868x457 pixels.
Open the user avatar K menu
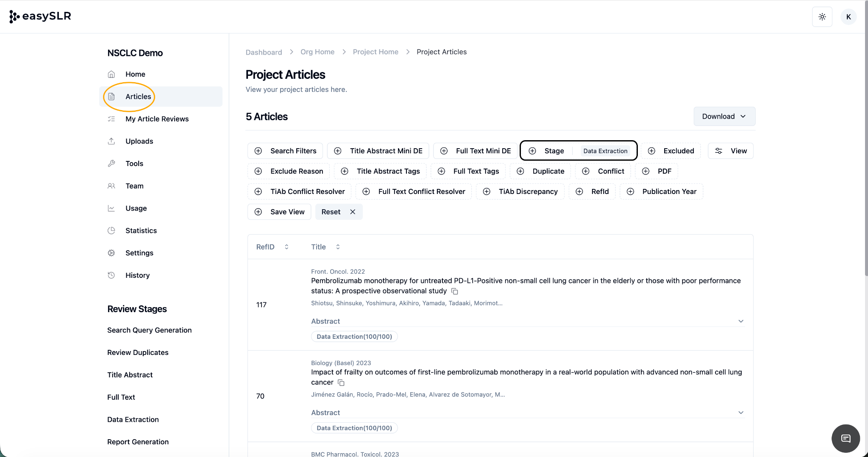point(848,17)
